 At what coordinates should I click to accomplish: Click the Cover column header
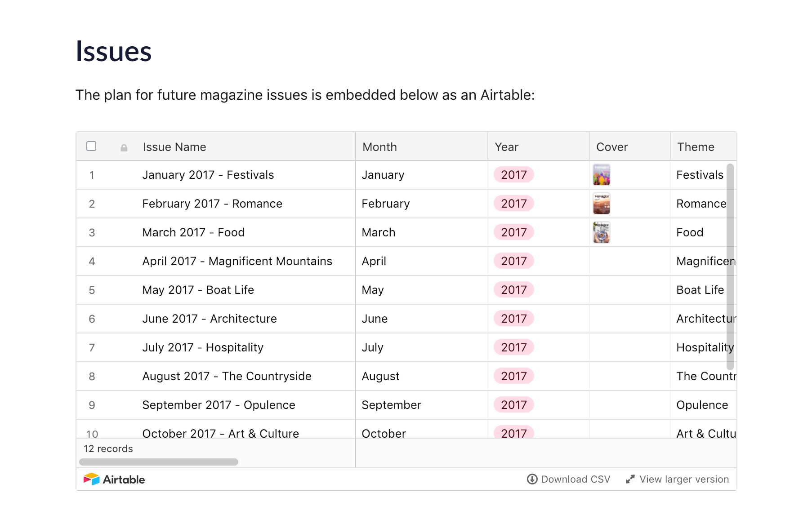click(612, 147)
